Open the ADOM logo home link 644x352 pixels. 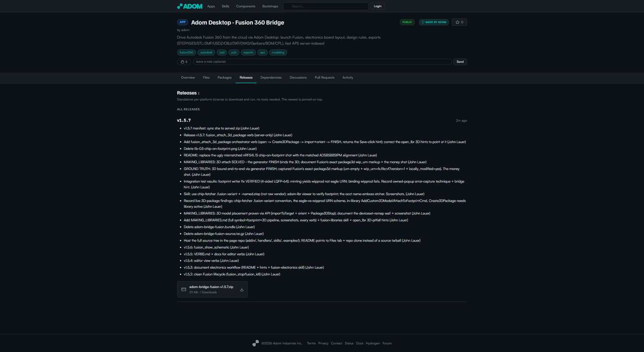point(190,6)
